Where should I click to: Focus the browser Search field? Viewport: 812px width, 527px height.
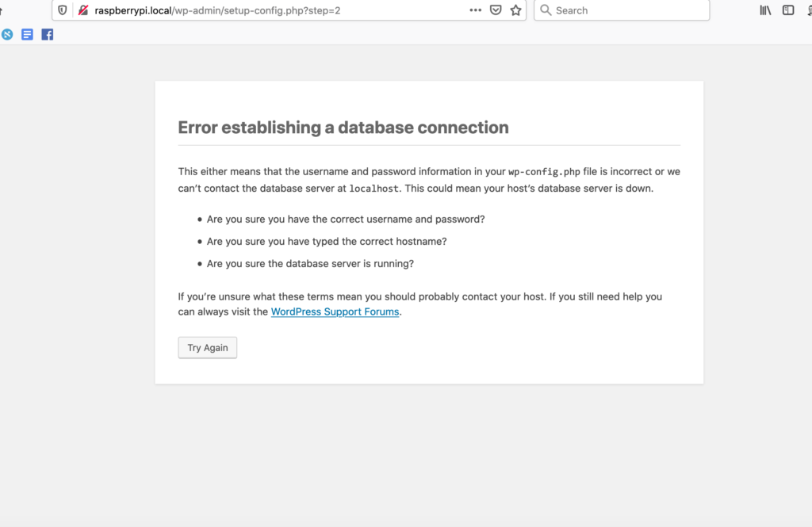pyautogui.click(x=622, y=10)
